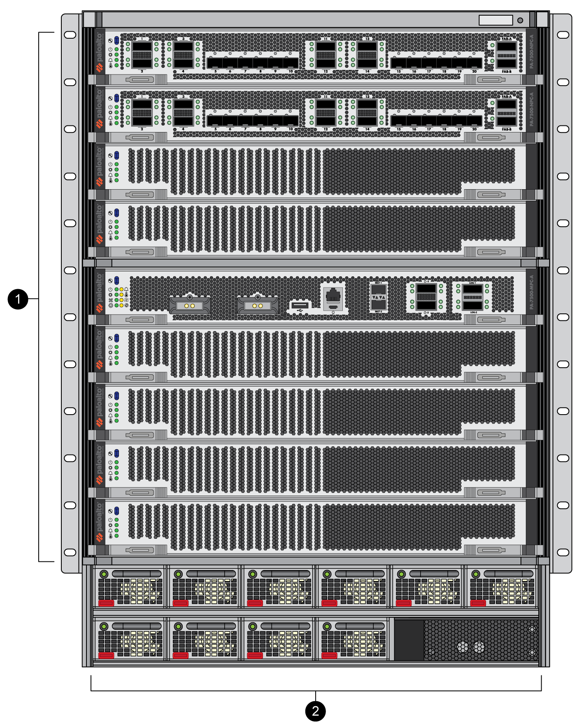
Task: Click the red latch on the first top-row power supply
Action: pyautogui.click(x=106, y=603)
